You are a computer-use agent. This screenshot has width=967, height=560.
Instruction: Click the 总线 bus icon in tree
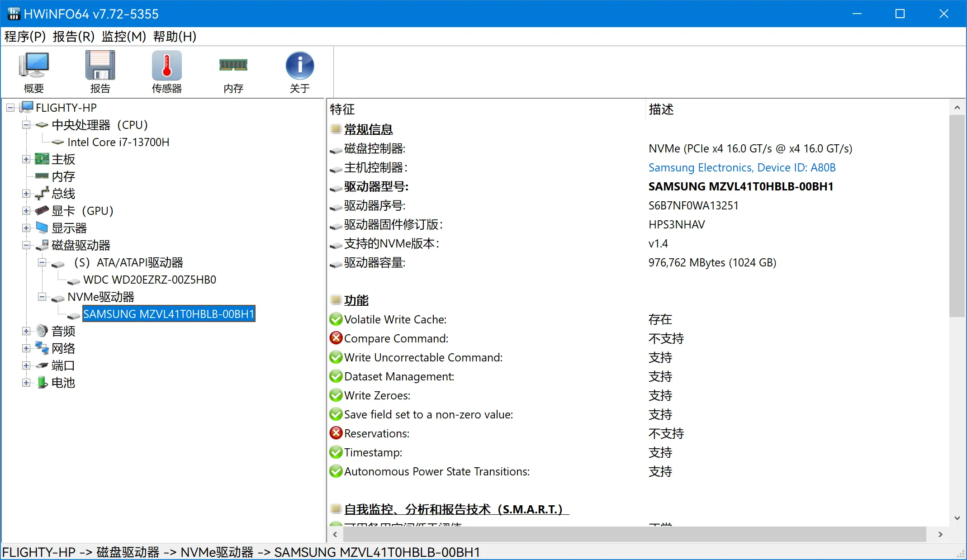tap(42, 193)
